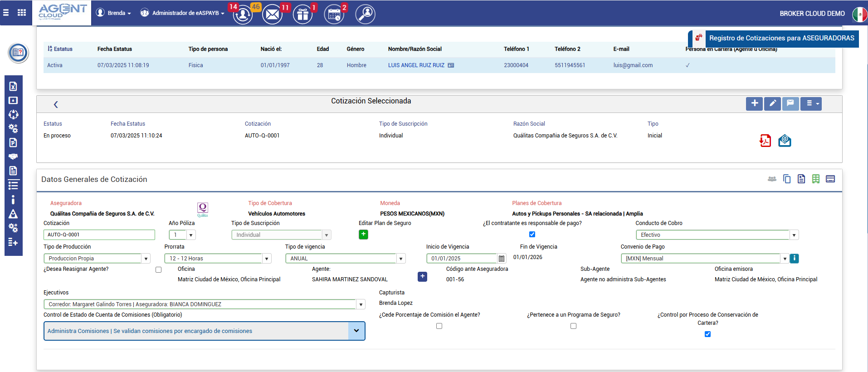Click the Excel file sidebar icon
The image size is (868, 372).
(x=13, y=86)
